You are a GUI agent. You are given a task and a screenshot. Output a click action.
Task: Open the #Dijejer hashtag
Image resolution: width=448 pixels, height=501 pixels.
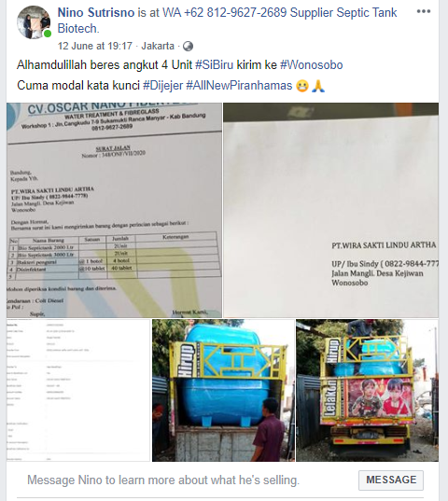coord(163,86)
